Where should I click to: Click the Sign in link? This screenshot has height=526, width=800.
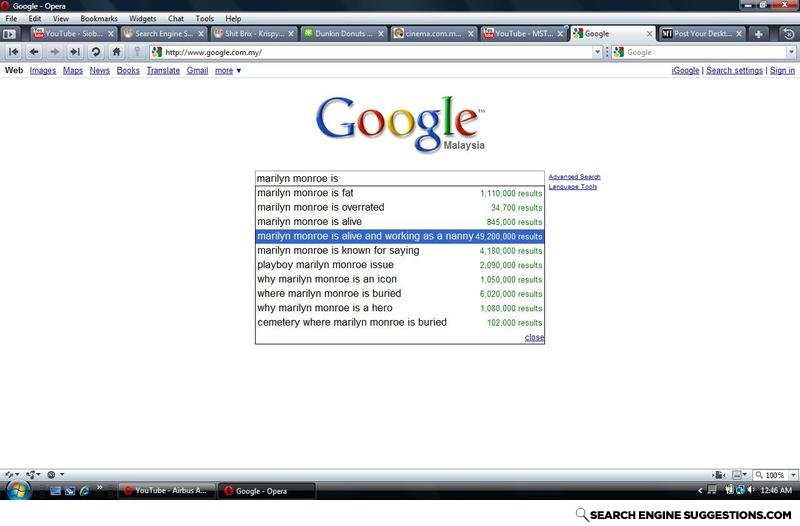pyautogui.click(x=782, y=70)
